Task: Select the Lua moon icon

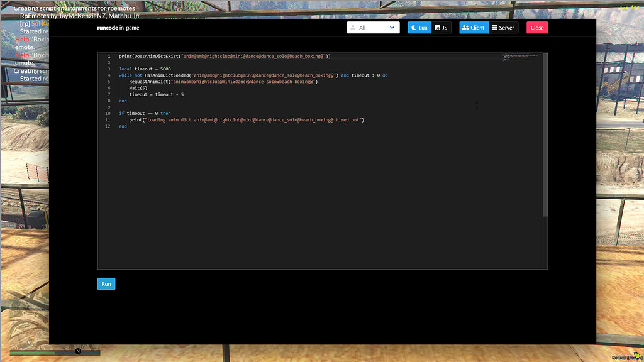Action: [x=413, y=28]
